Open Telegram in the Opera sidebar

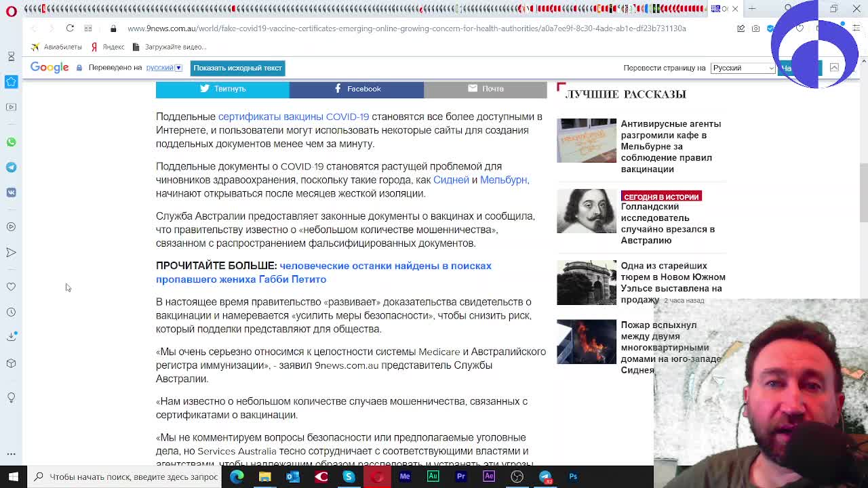tap(11, 167)
